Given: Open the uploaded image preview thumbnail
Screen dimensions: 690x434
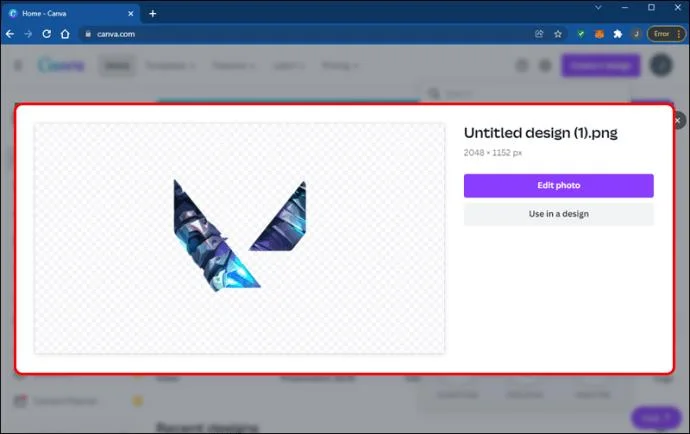Looking at the screenshot, I should click(239, 238).
